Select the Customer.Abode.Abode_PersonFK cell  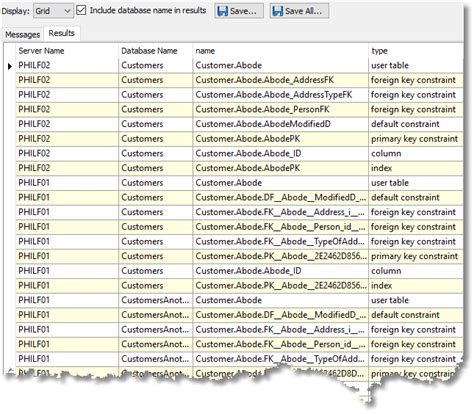(x=281, y=109)
